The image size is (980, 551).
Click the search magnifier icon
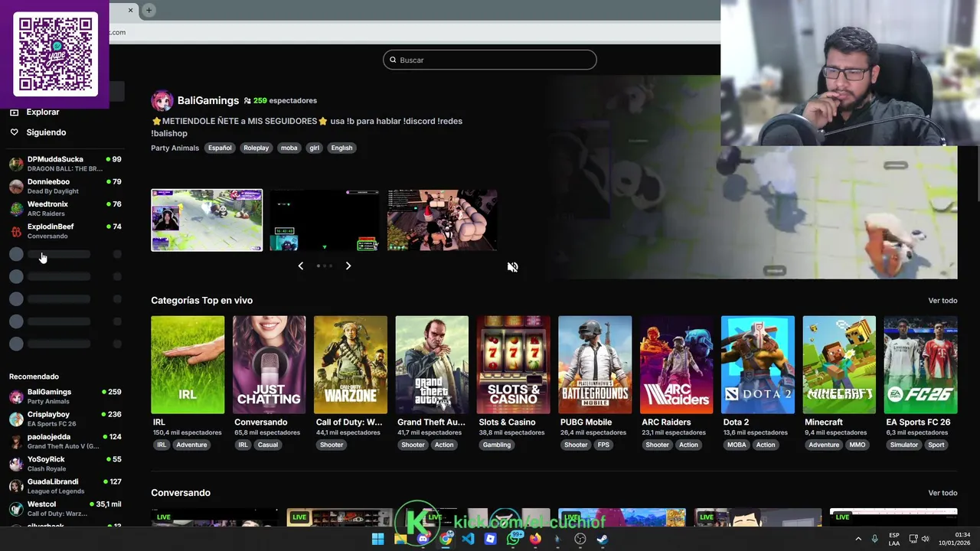(394, 60)
